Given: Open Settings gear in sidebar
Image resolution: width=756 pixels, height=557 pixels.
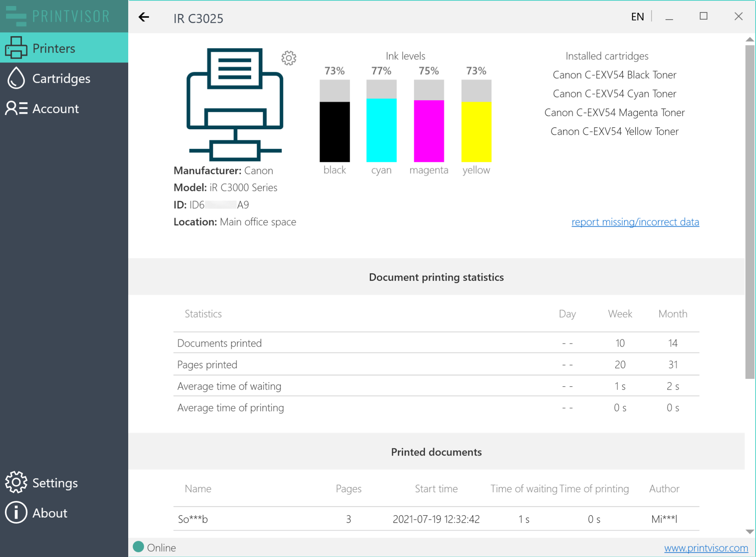Looking at the screenshot, I should point(16,482).
